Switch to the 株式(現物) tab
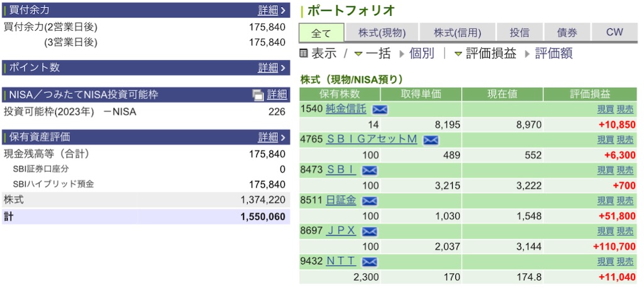Screen dimensions: 644x287 (x=382, y=33)
